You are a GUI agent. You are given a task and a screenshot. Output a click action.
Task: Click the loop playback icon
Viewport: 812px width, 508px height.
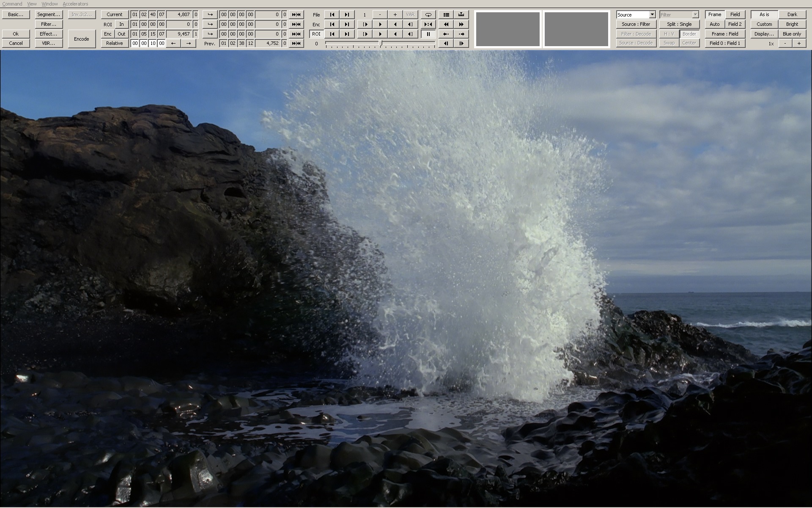pos(428,14)
